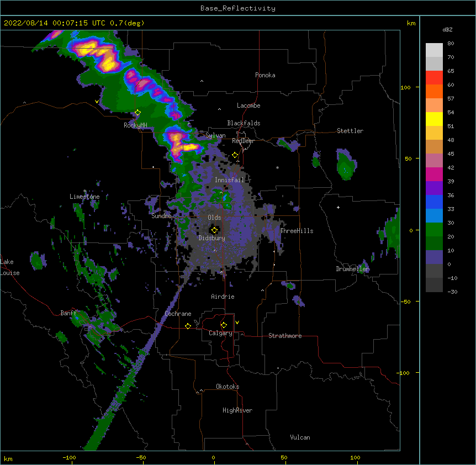476x465 pixels.
Task: Click the Base_Reflectivity title text
Action: pos(238,8)
